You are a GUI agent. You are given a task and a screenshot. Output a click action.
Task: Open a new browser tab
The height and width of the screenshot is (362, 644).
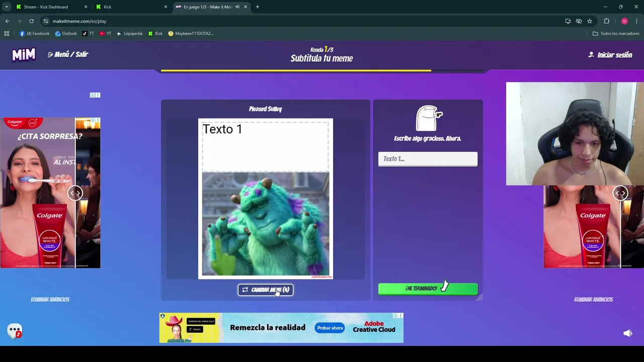[x=258, y=7]
